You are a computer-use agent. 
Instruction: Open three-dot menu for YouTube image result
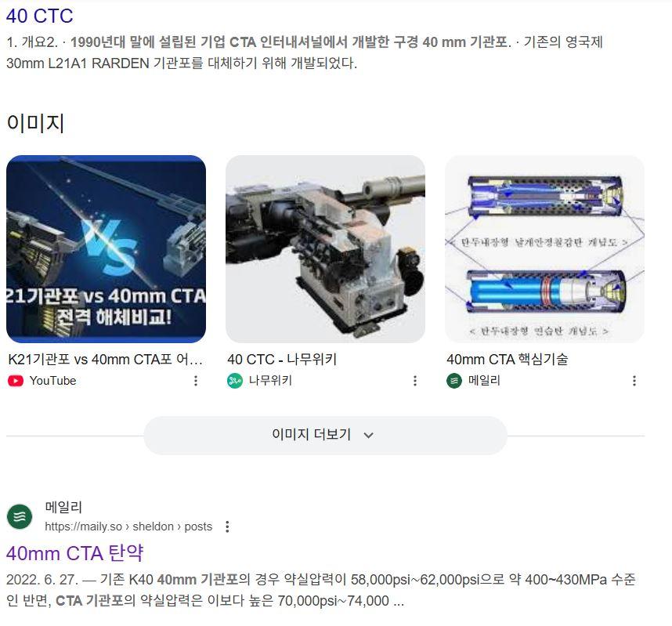point(196,381)
